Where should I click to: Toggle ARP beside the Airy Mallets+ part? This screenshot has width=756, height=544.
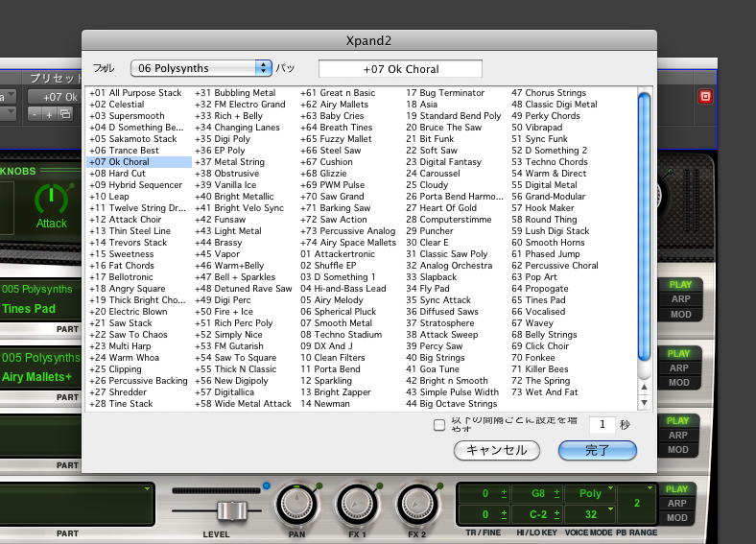coord(678,368)
